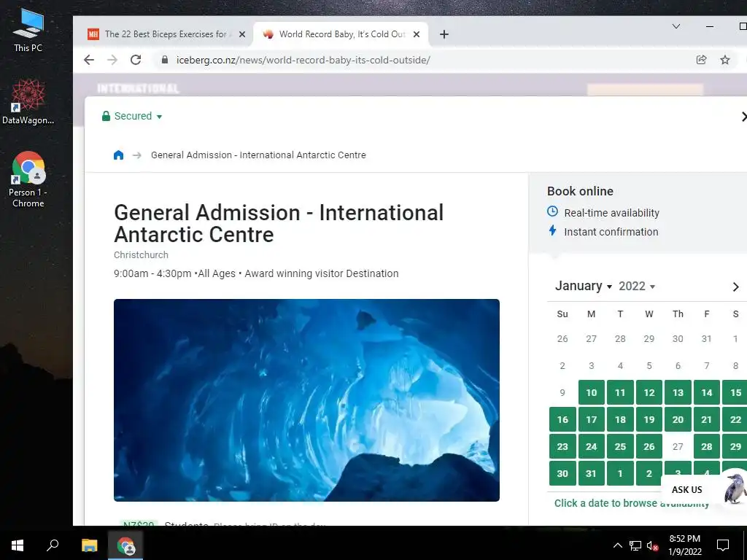Select January 10 in calendar

point(591,392)
